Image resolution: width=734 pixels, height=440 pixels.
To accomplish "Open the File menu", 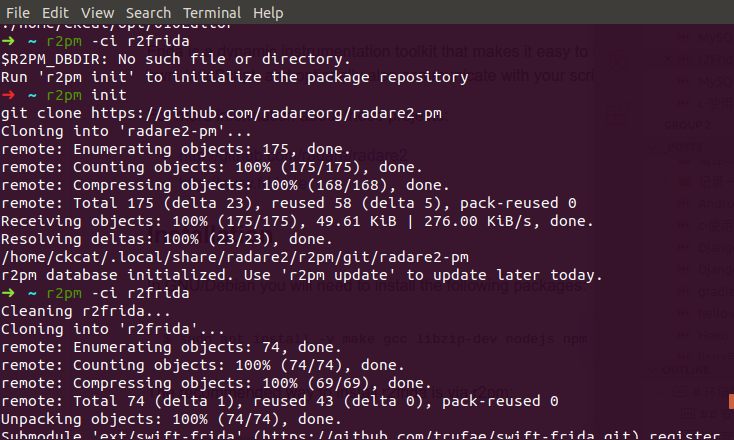I will pos(19,13).
